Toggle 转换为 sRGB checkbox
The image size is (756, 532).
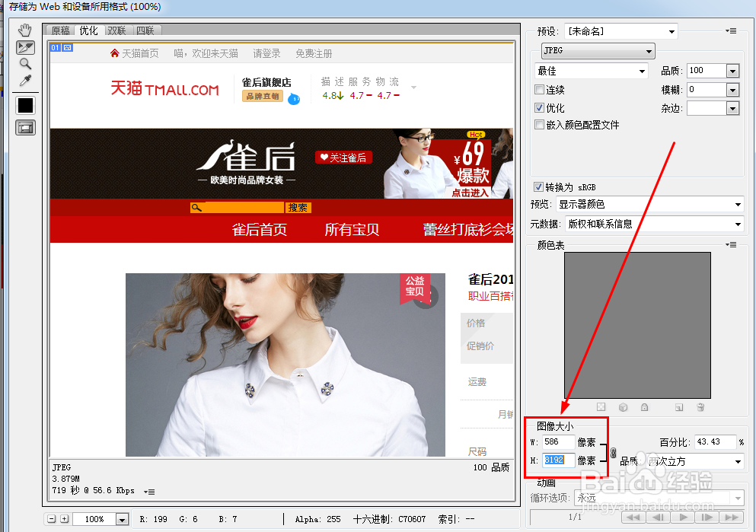(538, 186)
